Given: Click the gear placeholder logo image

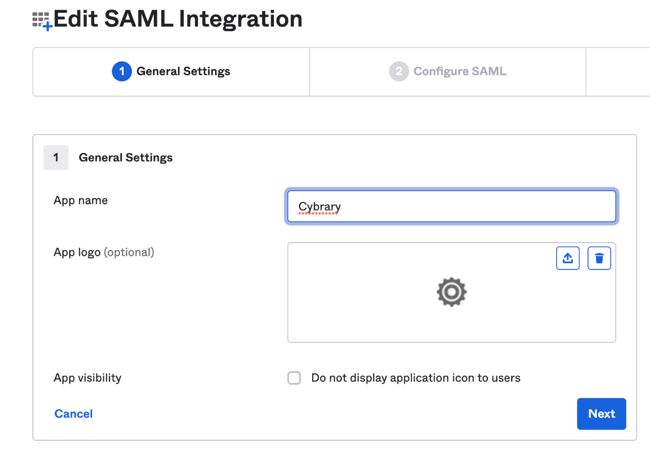Looking at the screenshot, I should click(x=451, y=292).
